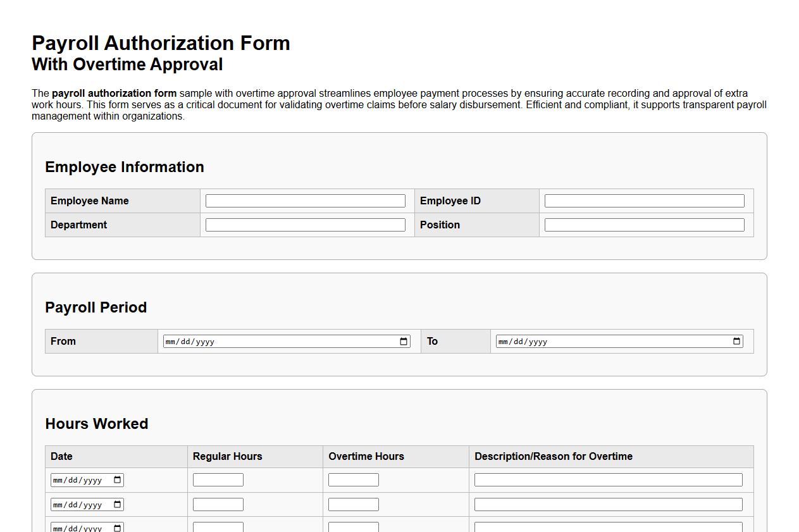Click the Description/Reason field in the first row
The image size is (799, 532).
(607, 479)
